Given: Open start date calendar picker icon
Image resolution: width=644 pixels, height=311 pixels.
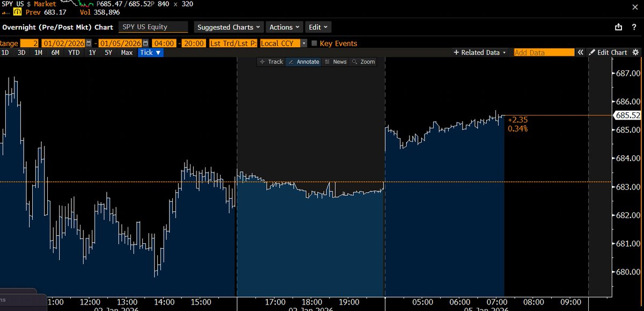Looking at the screenshot, I should click(x=89, y=44).
